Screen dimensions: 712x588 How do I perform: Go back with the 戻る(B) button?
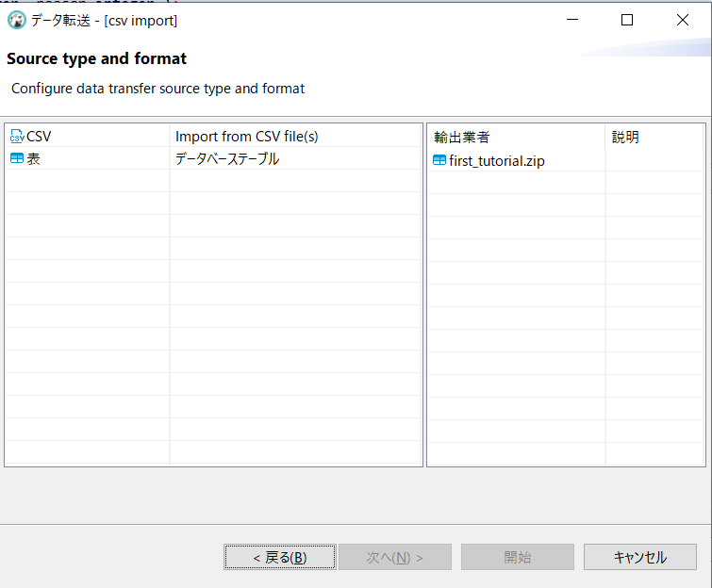pyautogui.click(x=280, y=557)
